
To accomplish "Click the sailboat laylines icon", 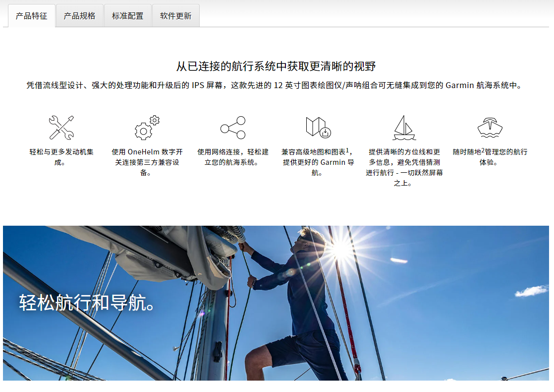I will (404, 127).
